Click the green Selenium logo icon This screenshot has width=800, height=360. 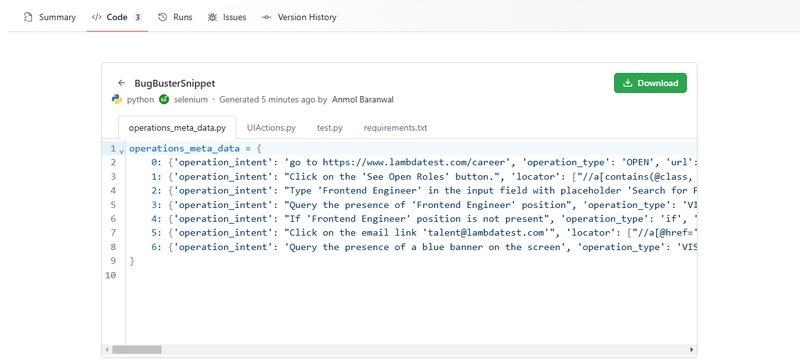click(164, 99)
